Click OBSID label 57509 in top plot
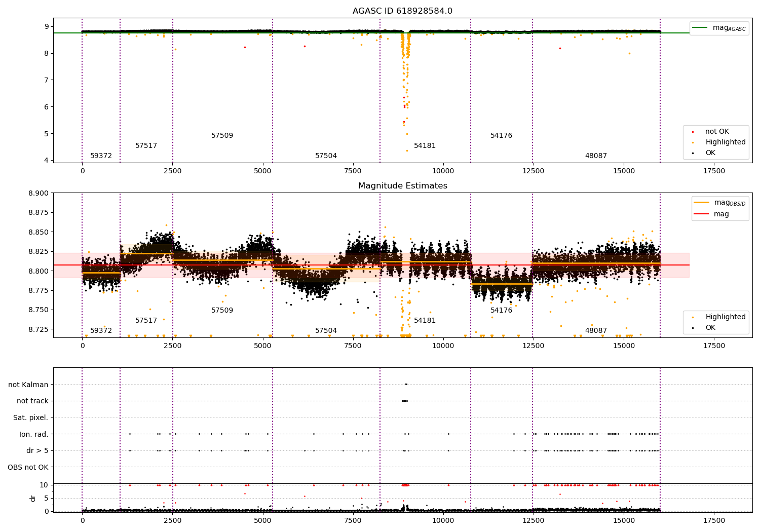Viewport: 760px width, 532px height. coord(222,136)
